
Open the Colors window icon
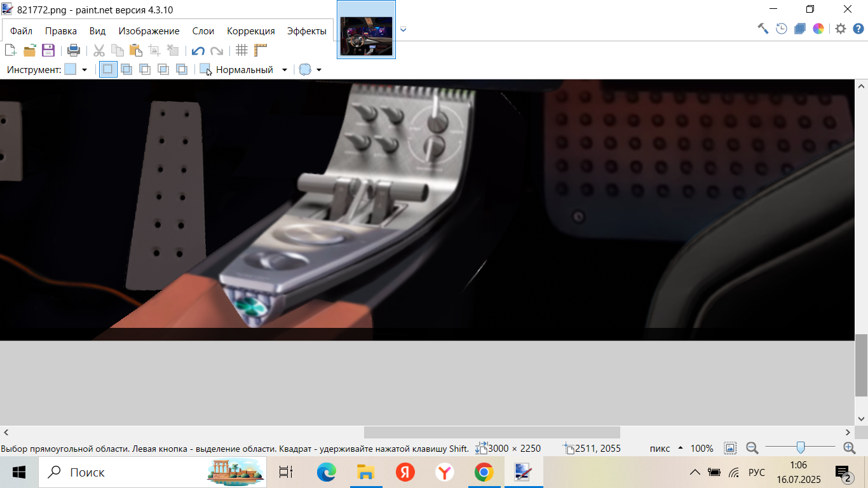click(818, 29)
